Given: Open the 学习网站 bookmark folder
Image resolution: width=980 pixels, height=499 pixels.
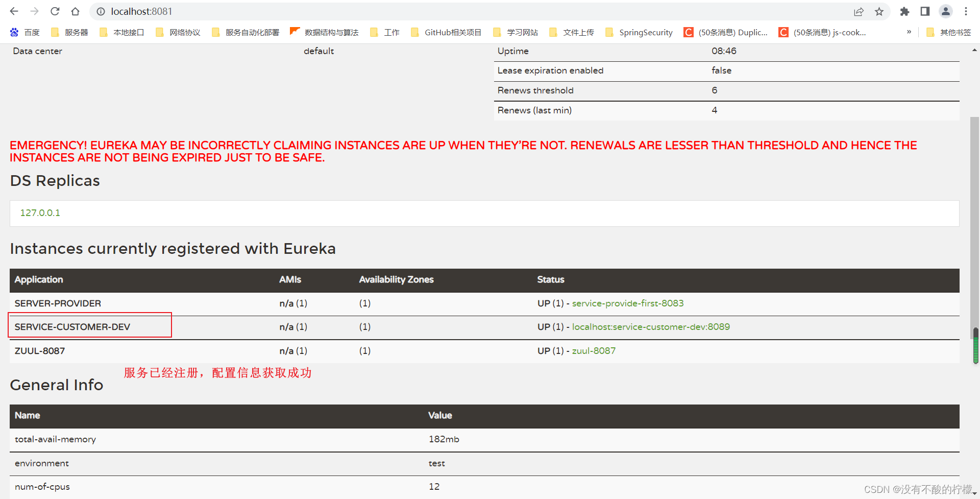Looking at the screenshot, I should [516, 32].
